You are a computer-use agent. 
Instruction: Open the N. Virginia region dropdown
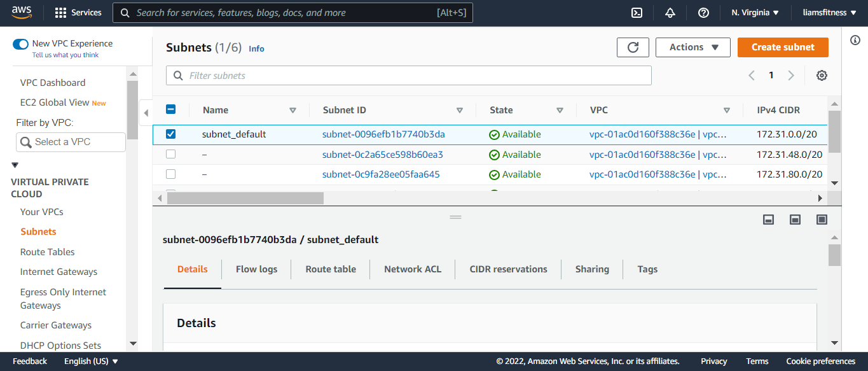(x=755, y=13)
